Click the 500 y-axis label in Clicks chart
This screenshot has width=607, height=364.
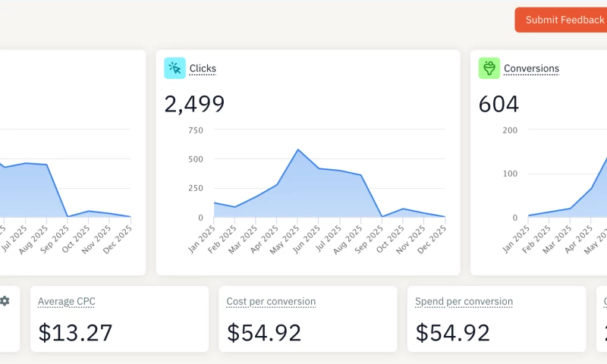coord(196,159)
